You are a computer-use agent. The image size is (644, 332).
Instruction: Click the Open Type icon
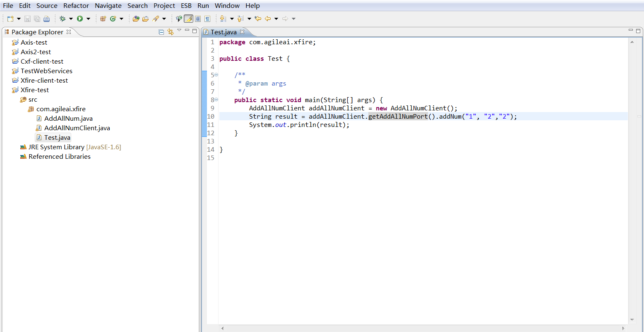click(136, 19)
